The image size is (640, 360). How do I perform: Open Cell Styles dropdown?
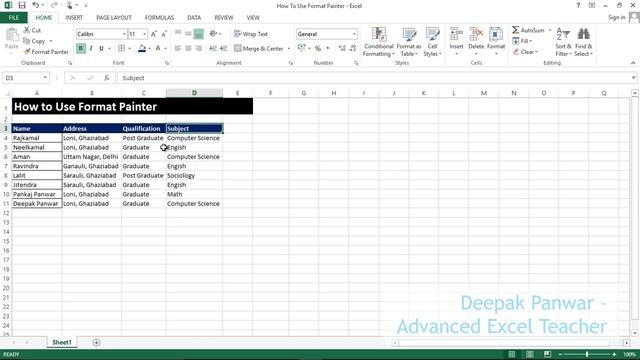[432, 41]
